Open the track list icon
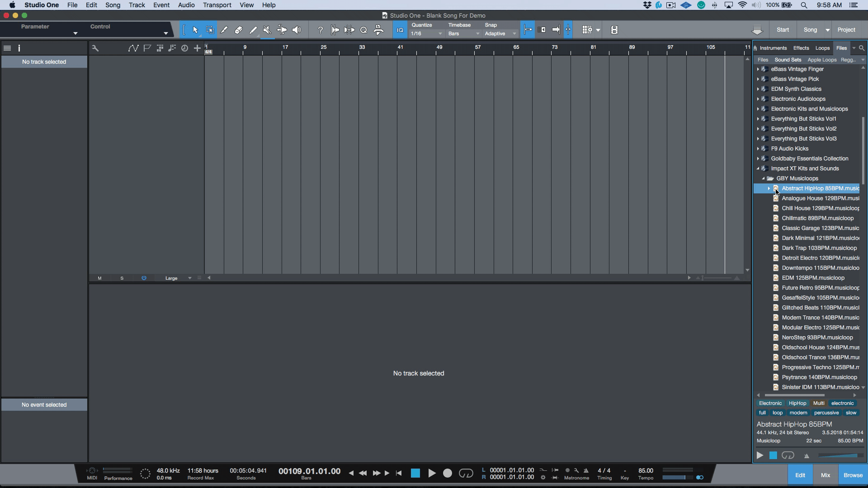Image resolution: width=868 pixels, height=488 pixels. (x=7, y=48)
